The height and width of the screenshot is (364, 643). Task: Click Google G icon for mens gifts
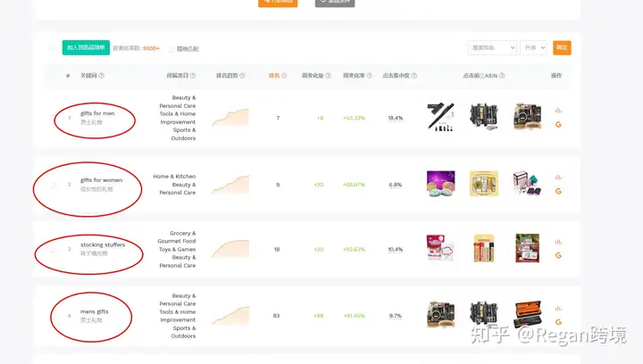point(558,322)
